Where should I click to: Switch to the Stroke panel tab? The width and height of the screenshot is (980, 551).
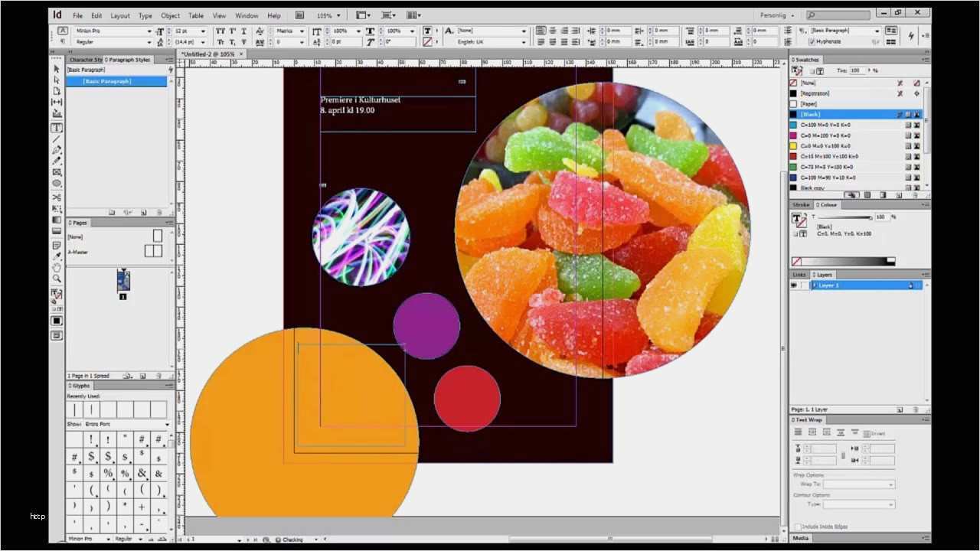pos(801,205)
